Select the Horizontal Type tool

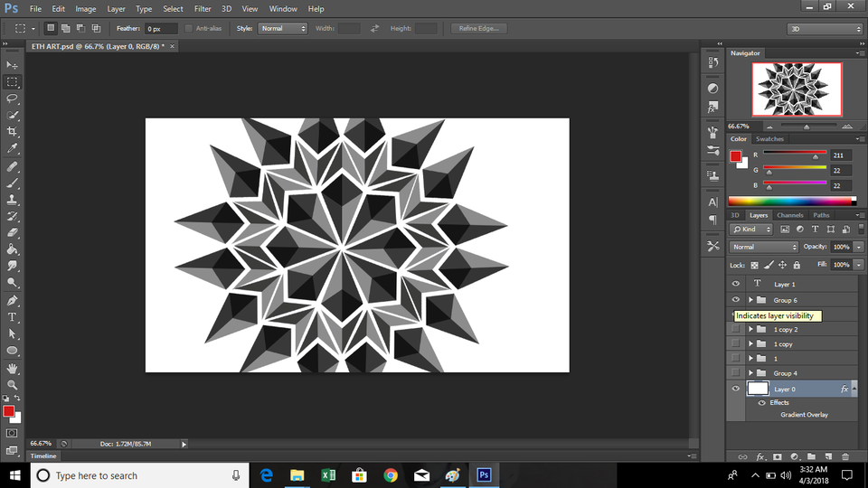click(x=12, y=317)
